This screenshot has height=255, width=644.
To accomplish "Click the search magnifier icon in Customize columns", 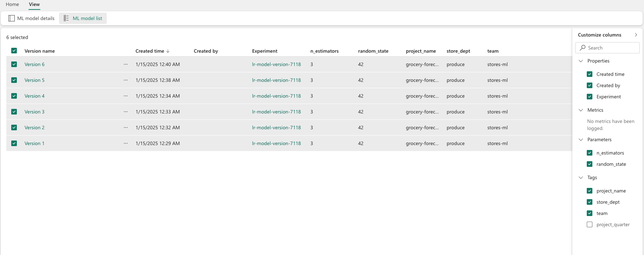I will pyautogui.click(x=583, y=48).
